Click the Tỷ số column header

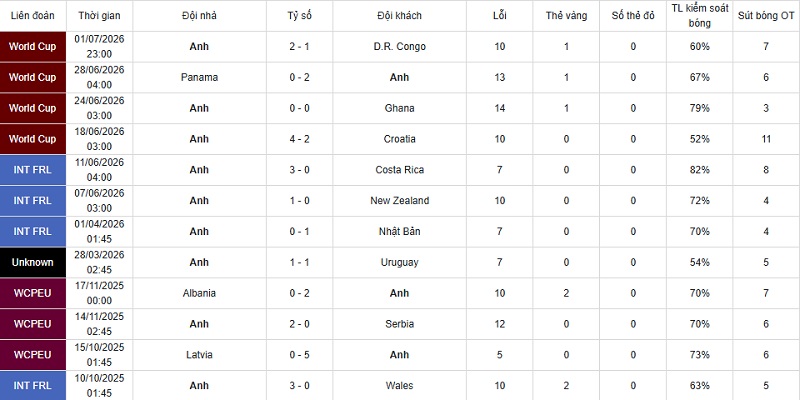[299, 15]
